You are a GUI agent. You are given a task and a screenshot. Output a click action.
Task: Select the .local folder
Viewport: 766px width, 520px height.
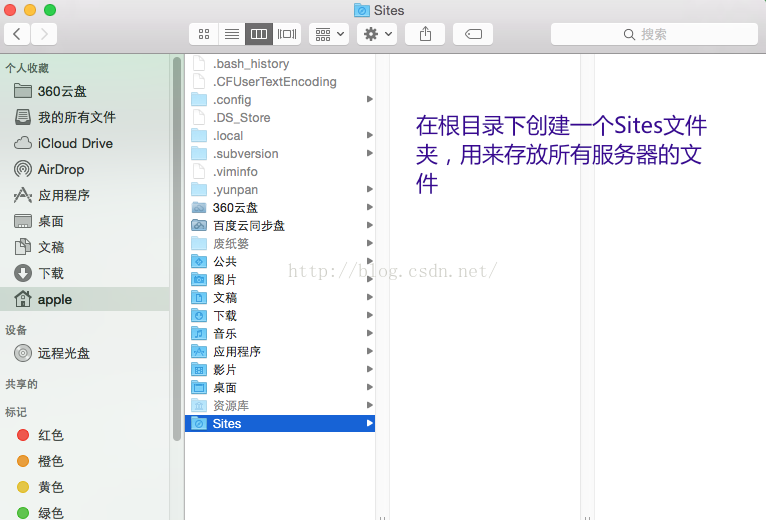[280, 135]
